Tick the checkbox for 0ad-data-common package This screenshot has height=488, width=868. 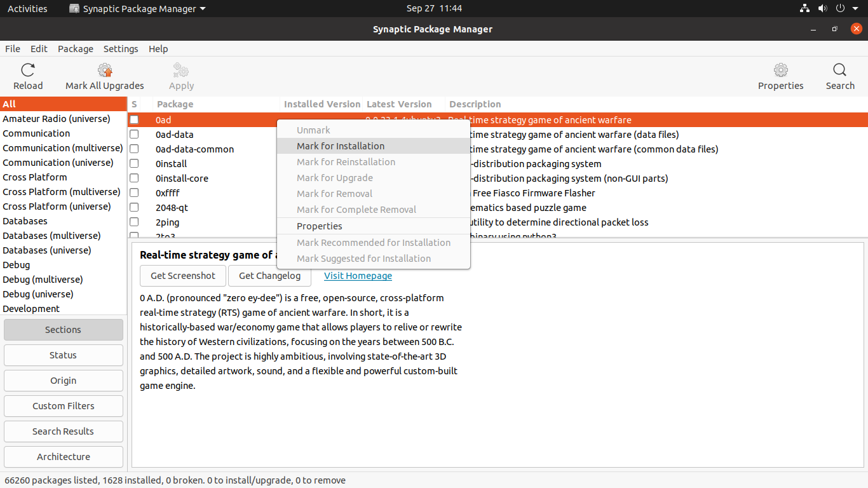click(x=134, y=149)
